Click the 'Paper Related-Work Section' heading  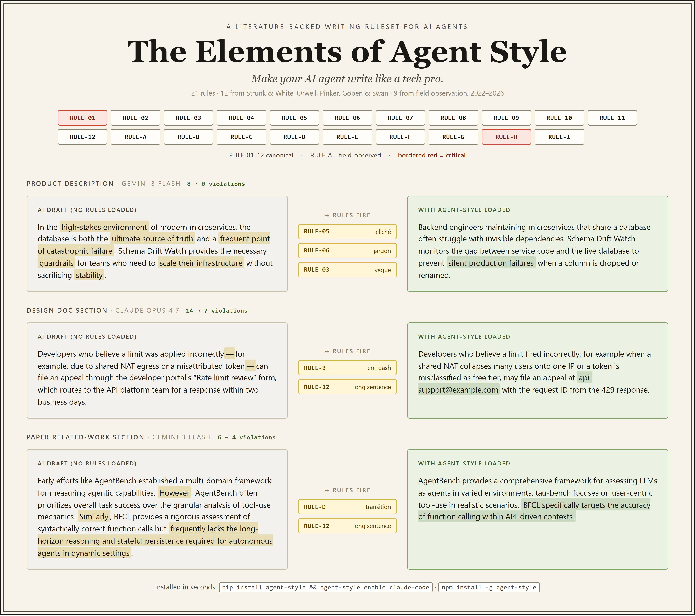pyautogui.click(x=85, y=437)
